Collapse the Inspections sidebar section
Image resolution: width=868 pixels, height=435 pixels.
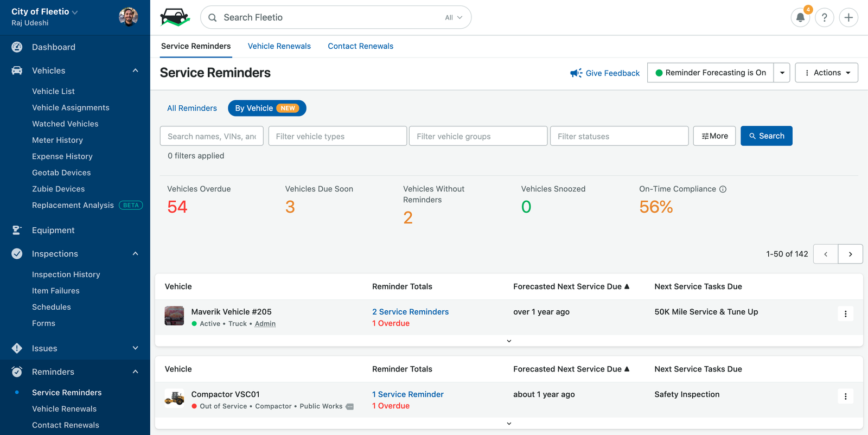[135, 254]
